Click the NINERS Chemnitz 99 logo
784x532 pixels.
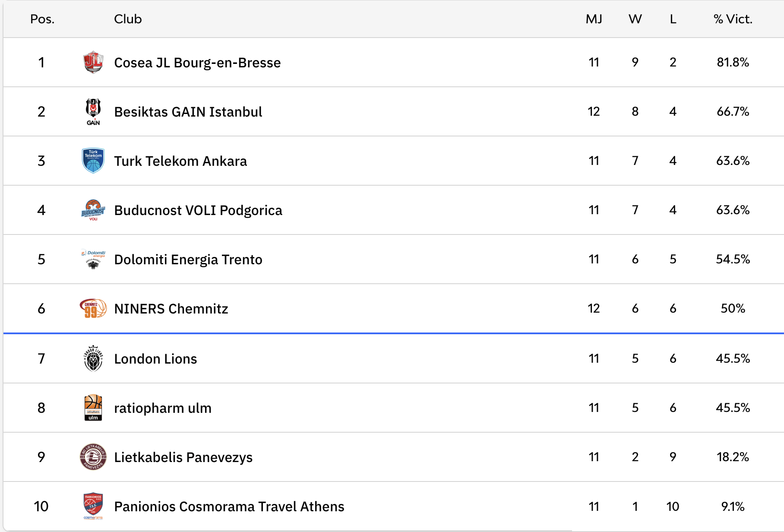coord(93,308)
